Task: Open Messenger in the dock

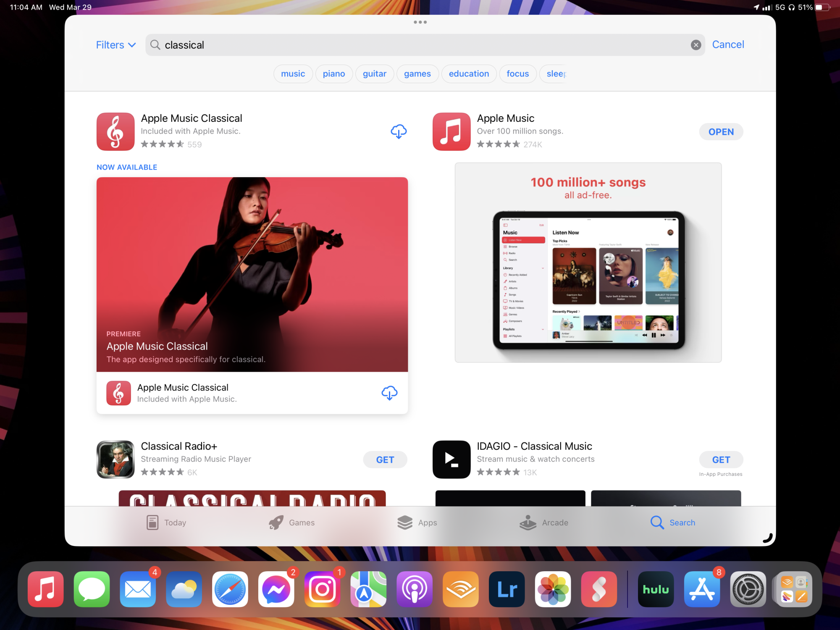Action: pos(276,589)
